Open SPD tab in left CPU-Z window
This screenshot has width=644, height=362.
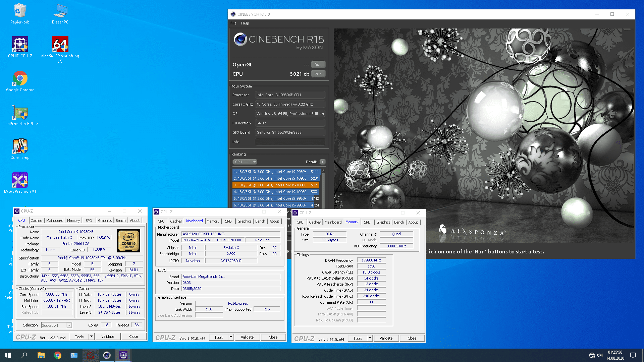point(89,221)
